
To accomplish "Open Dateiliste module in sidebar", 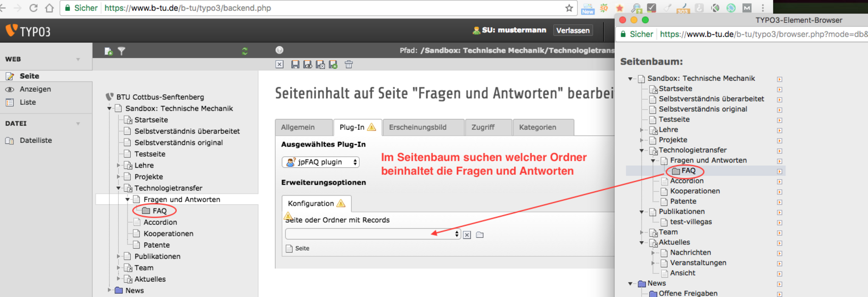I will coord(36,140).
